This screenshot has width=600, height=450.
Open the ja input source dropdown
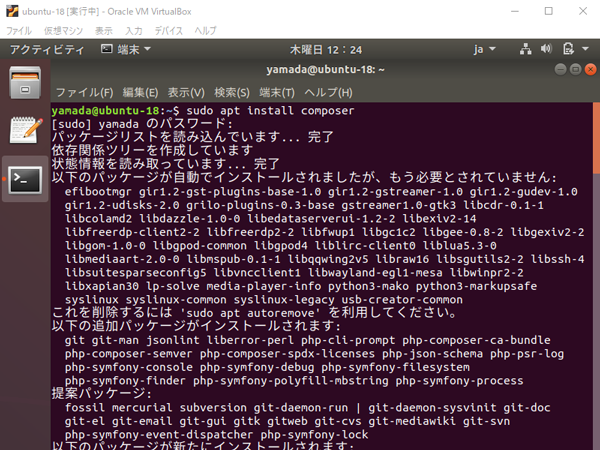tap(484, 49)
